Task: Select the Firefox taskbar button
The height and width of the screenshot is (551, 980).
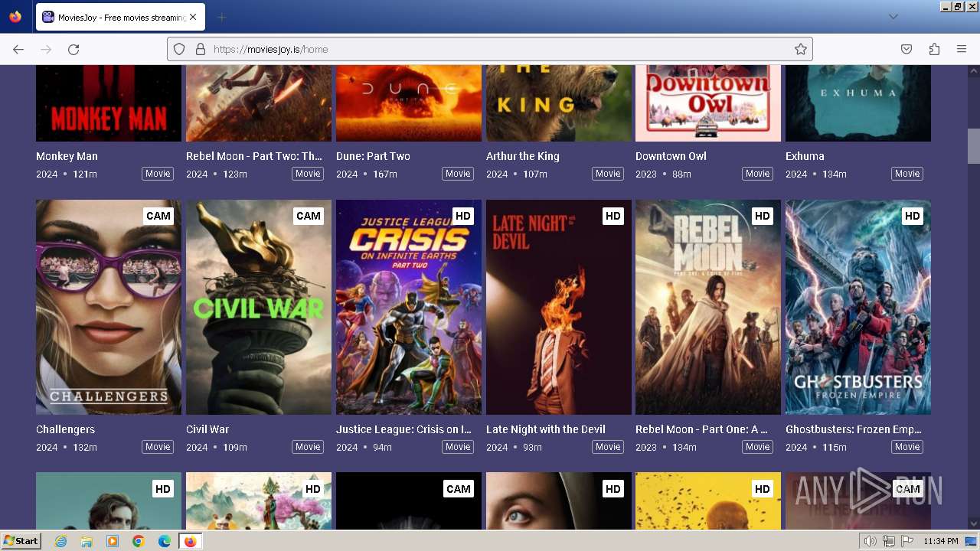Action: (190, 541)
